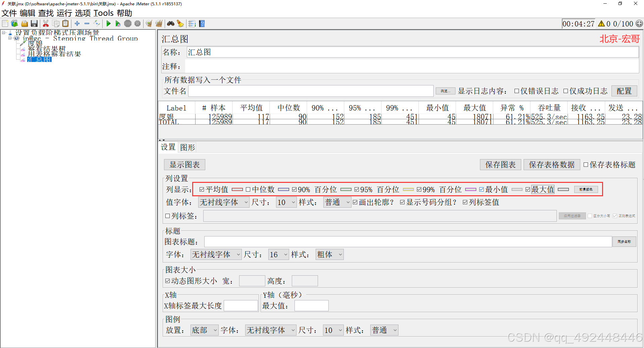The image size is (644, 348).
Task: Stop the test with STOP icon
Action: pos(128,23)
